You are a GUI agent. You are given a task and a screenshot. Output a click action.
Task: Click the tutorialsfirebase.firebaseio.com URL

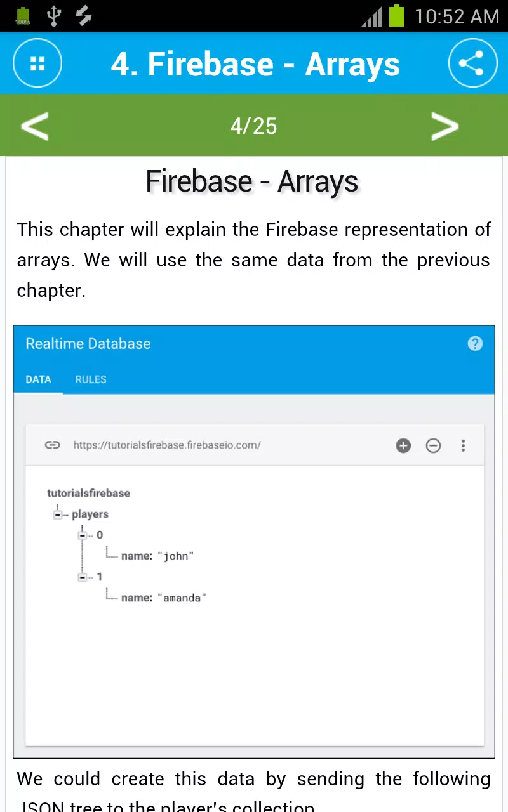tap(167, 445)
